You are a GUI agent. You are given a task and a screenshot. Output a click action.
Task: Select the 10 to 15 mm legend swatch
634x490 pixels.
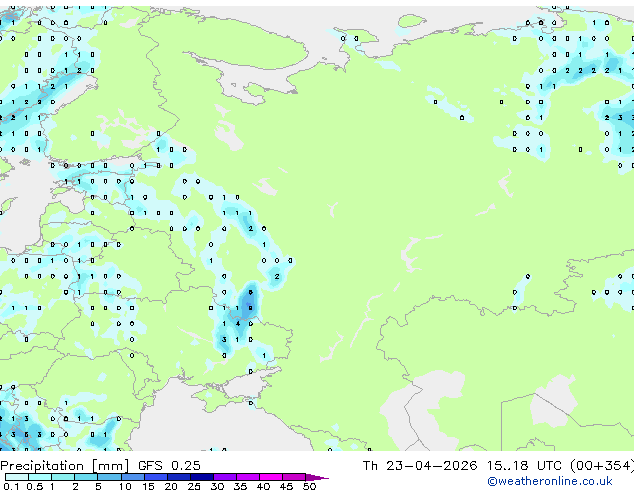pyautogui.click(x=133, y=477)
